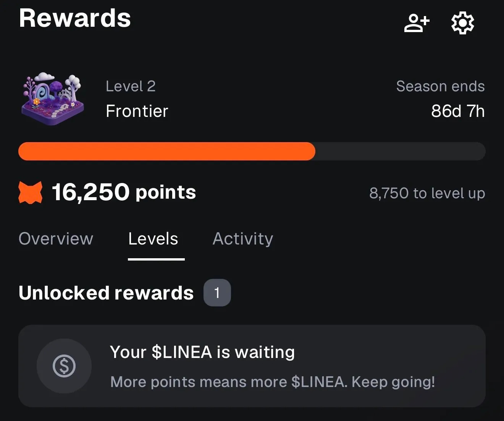Click the unfilled gray part of progress bar
Screen dimensions: 504x421
coord(400,151)
